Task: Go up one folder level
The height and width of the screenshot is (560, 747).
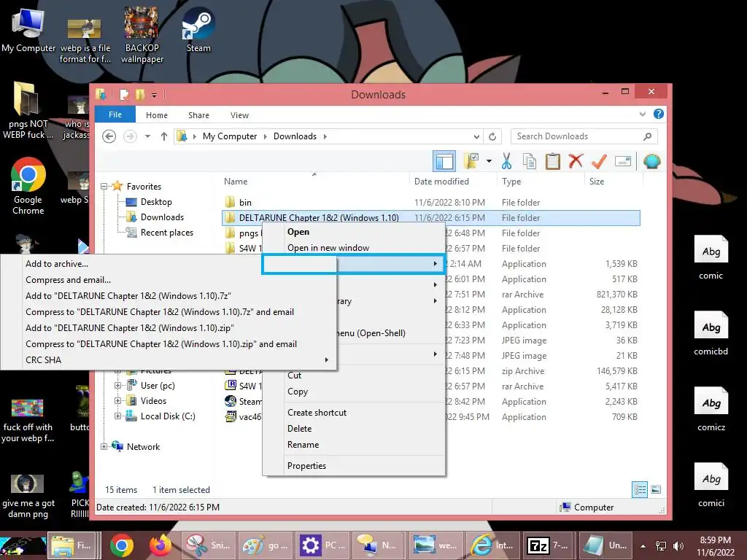Action: click(164, 136)
